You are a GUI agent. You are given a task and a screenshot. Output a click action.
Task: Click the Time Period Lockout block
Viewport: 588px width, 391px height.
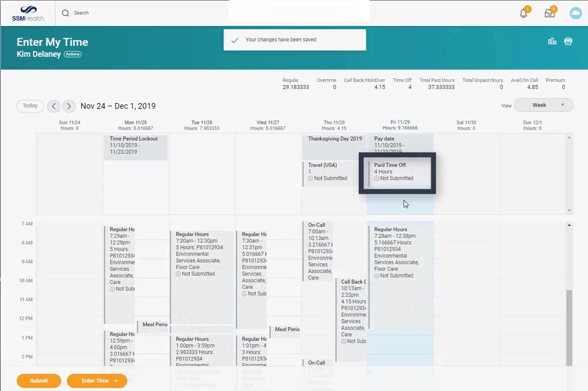point(136,147)
